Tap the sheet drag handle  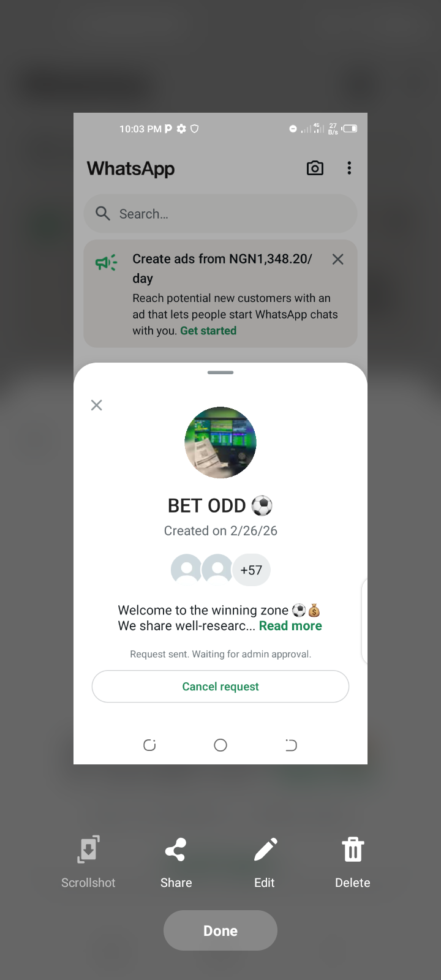(x=221, y=372)
